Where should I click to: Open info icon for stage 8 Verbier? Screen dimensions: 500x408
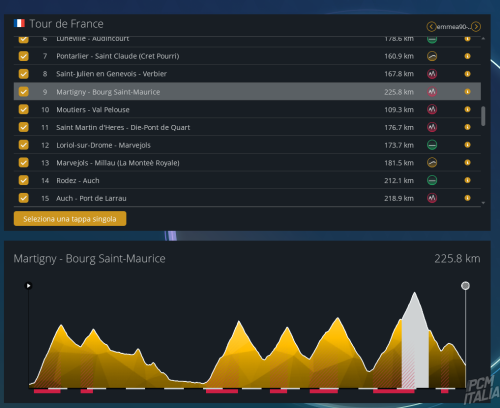(467, 74)
